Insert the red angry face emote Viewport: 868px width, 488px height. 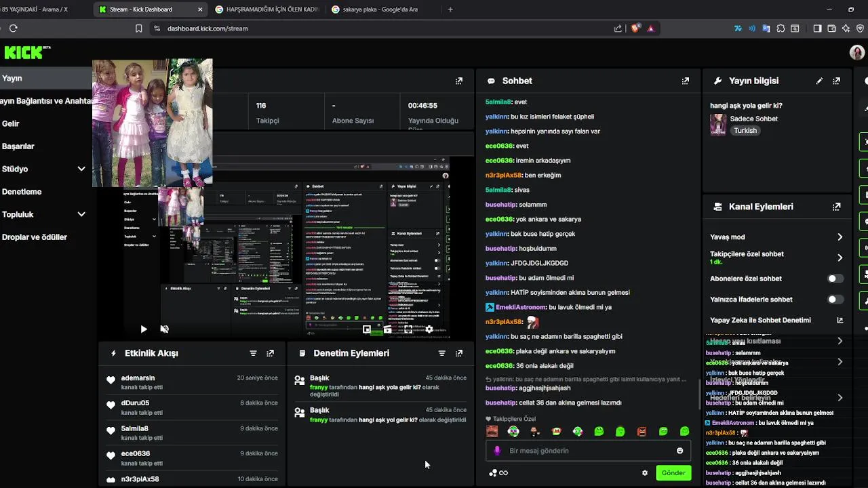(642, 431)
